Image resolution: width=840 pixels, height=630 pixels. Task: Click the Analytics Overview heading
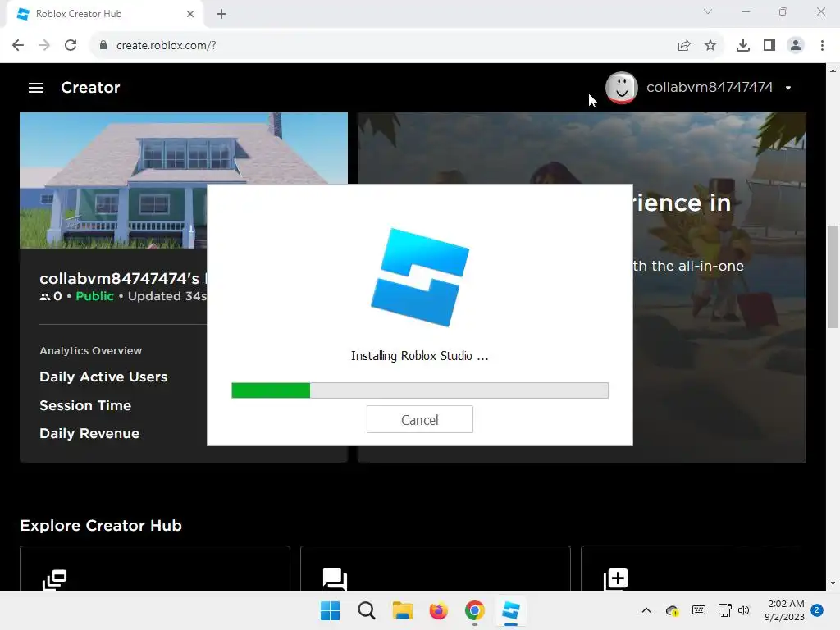click(x=90, y=350)
